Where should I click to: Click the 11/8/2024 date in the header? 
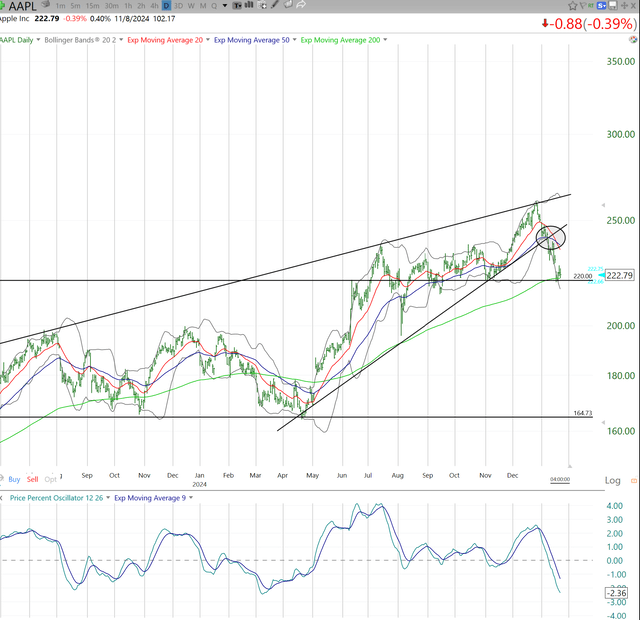coord(131,19)
